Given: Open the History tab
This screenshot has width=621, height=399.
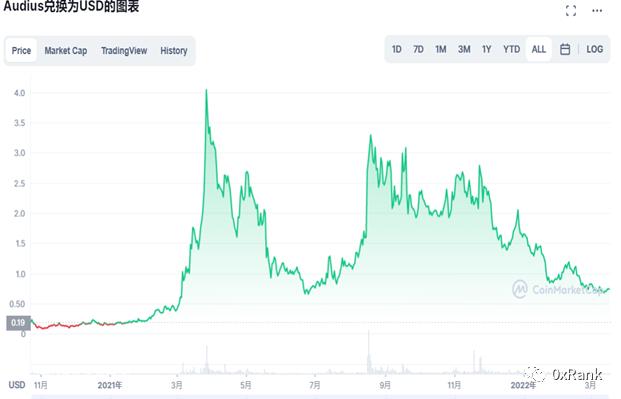Looking at the screenshot, I should click(x=173, y=50).
